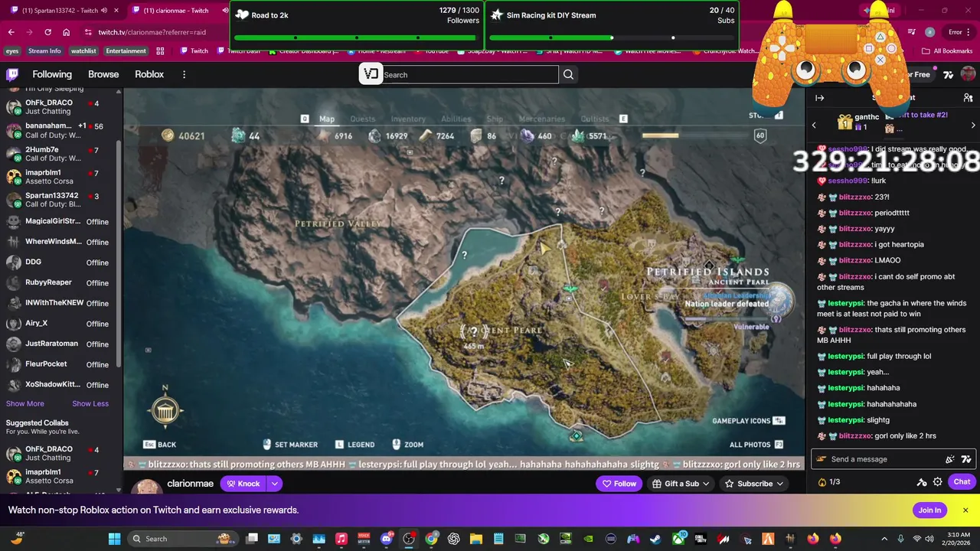Click the Sim Racing kit subs progress bar
The height and width of the screenshot is (551, 980).
(612, 37)
